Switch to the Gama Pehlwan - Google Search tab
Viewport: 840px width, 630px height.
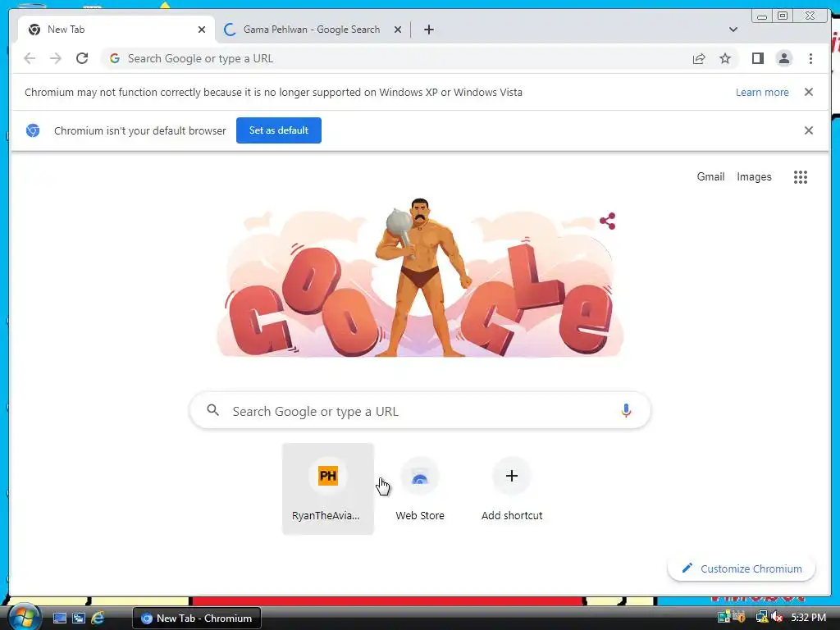pos(311,30)
